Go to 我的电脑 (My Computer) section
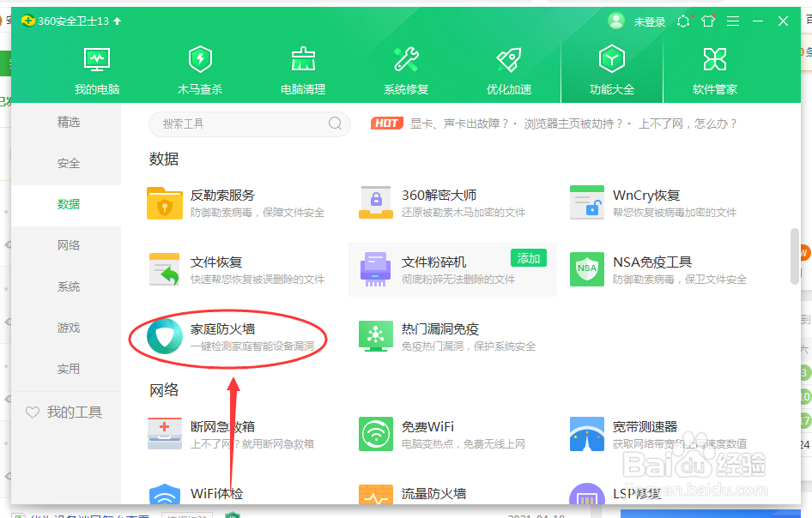 pos(97,67)
